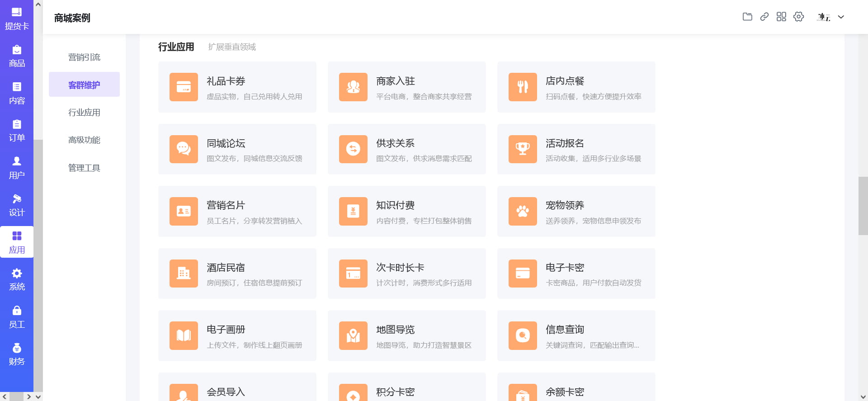Click the 次卡时长卡 icon
This screenshot has width=868, height=401.
pos(353,273)
